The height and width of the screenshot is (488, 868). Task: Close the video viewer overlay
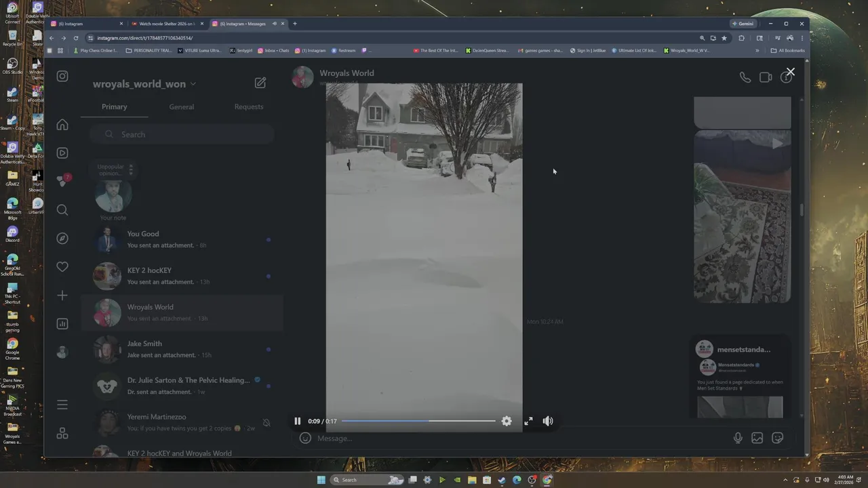[x=790, y=72]
